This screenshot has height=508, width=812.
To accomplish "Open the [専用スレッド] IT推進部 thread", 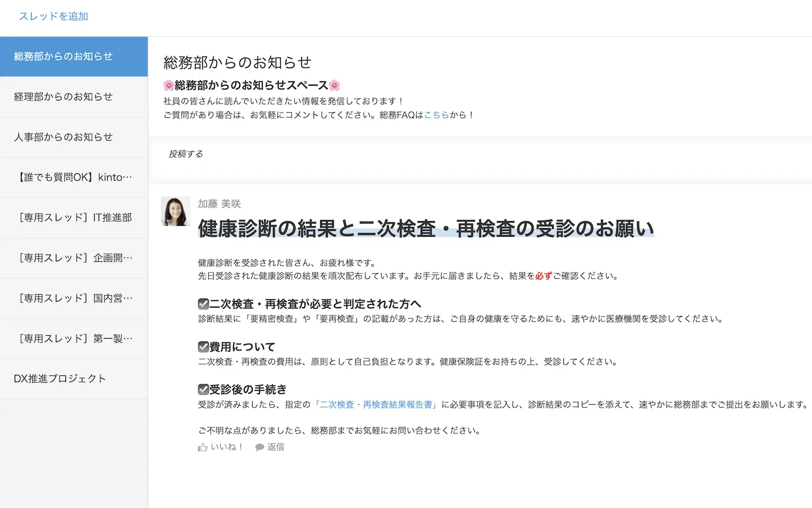I will (x=74, y=218).
